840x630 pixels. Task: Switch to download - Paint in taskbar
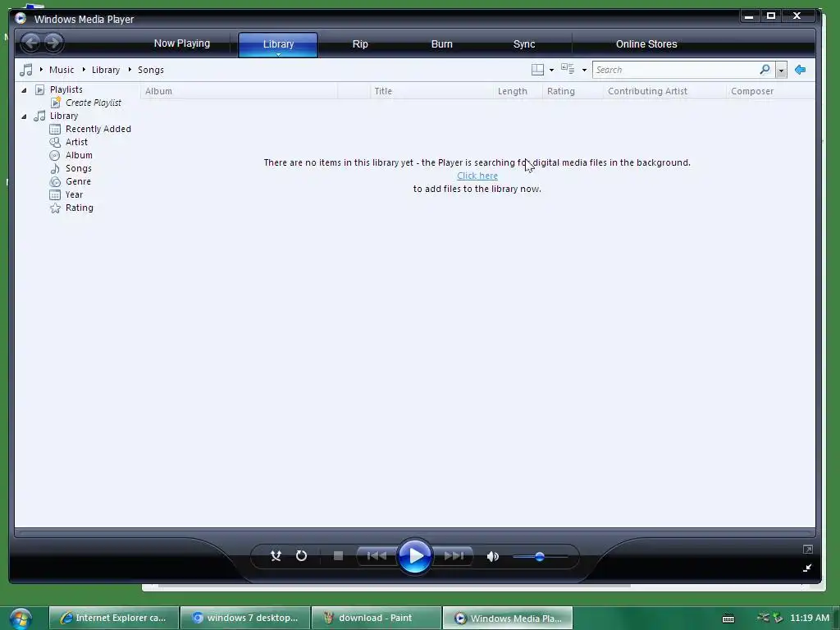click(376, 618)
